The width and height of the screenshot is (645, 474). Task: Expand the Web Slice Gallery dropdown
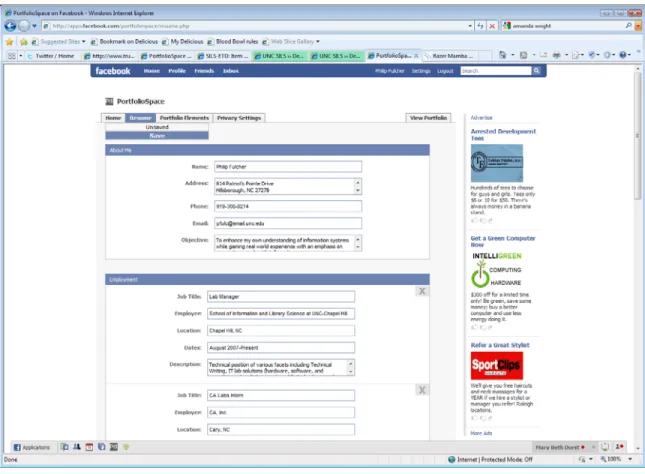click(x=318, y=42)
